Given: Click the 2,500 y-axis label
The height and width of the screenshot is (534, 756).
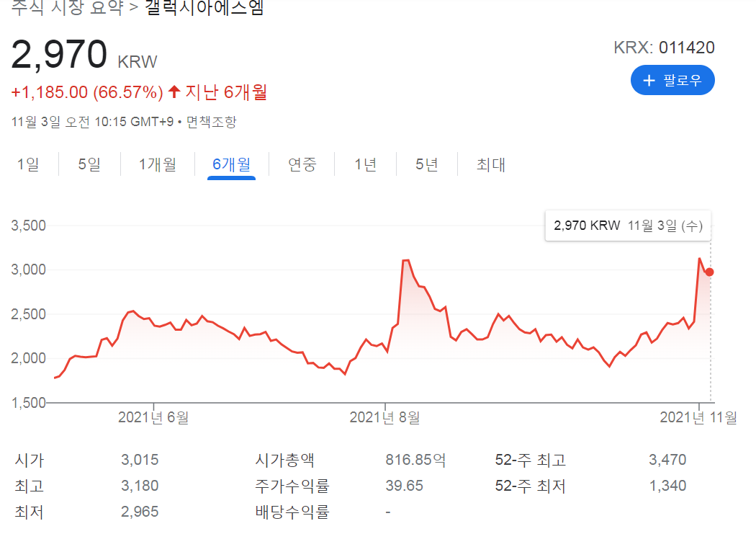Looking at the screenshot, I should click(29, 314).
